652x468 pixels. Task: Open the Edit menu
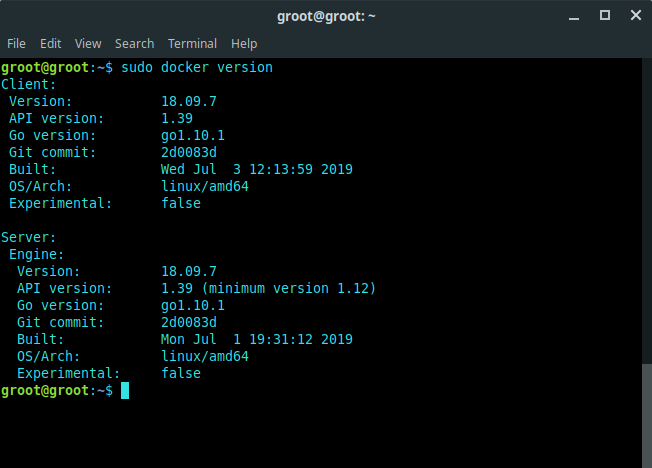(x=50, y=44)
